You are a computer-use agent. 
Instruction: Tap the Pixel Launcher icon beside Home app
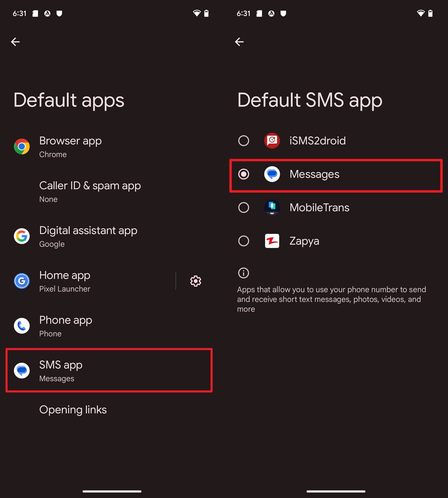(22, 281)
